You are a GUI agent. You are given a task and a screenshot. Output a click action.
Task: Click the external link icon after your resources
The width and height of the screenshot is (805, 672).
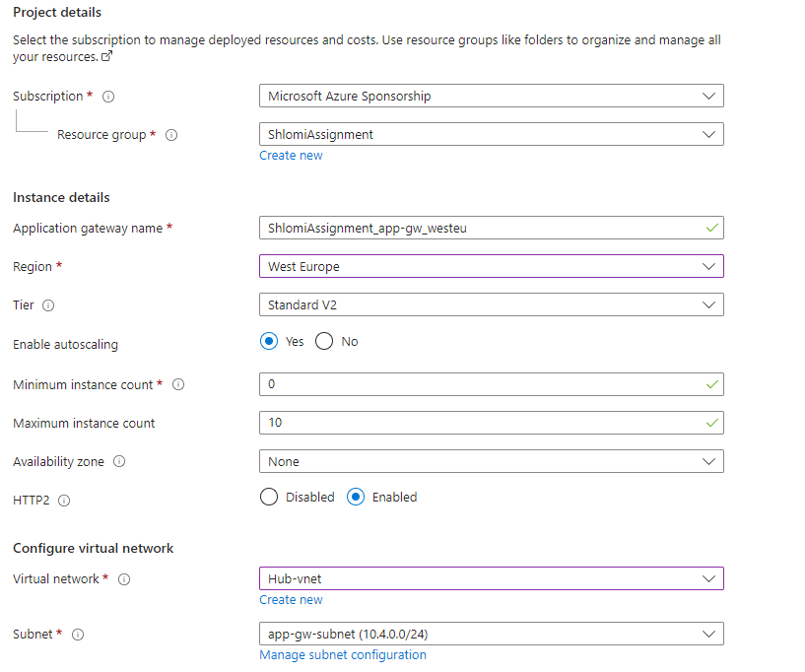click(x=105, y=56)
